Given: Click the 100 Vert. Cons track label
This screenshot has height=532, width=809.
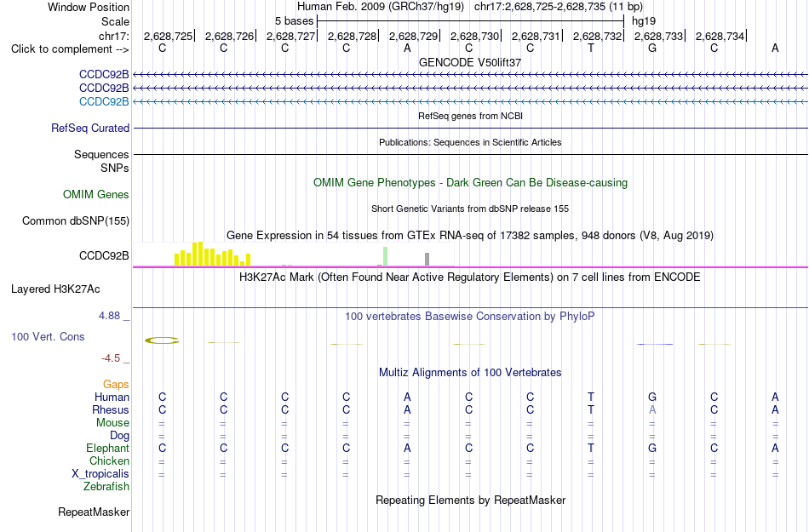Looking at the screenshot, I should pyautogui.click(x=48, y=336).
